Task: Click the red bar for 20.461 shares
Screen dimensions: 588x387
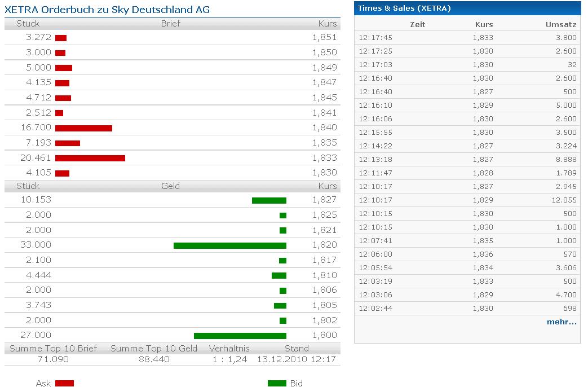Action: pyautogui.click(x=90, y=158)
